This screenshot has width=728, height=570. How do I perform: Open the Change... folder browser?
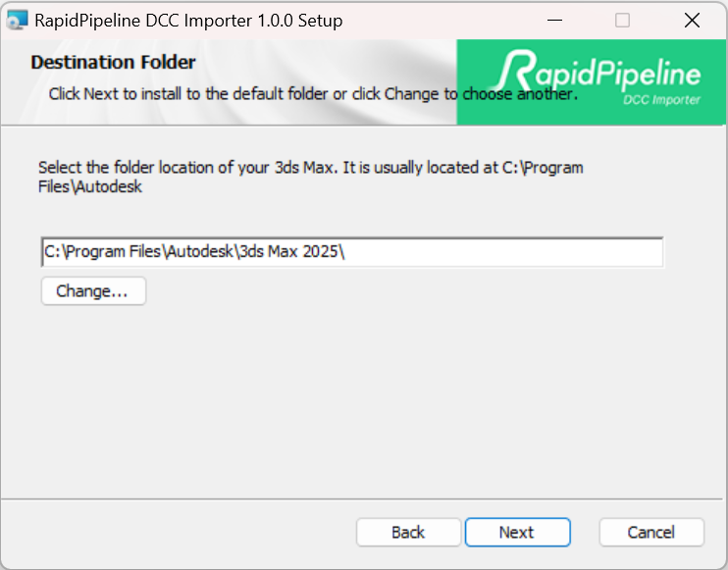pos(93,291)
